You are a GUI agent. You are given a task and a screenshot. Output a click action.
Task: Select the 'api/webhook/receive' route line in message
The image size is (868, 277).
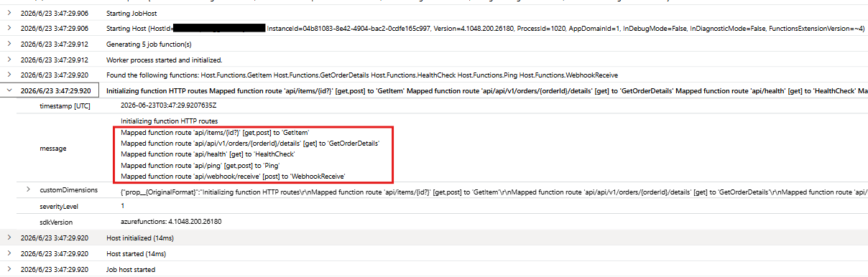point(233,176)
